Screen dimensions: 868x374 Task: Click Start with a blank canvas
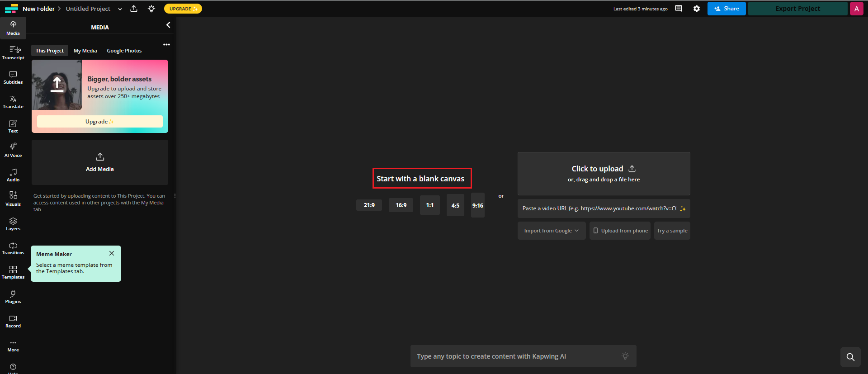pyautogui.click(x=420, y=179)
